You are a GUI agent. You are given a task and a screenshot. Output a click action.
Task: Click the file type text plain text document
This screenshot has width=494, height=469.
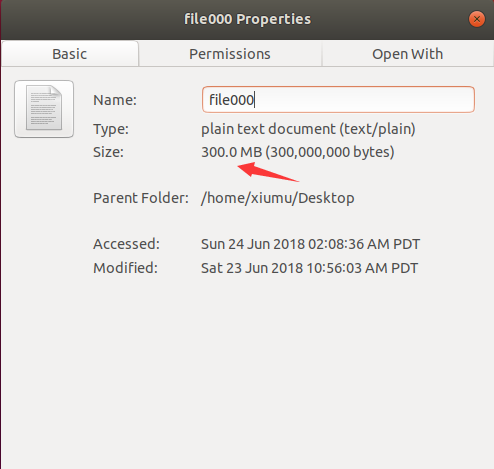click(268, 129)
